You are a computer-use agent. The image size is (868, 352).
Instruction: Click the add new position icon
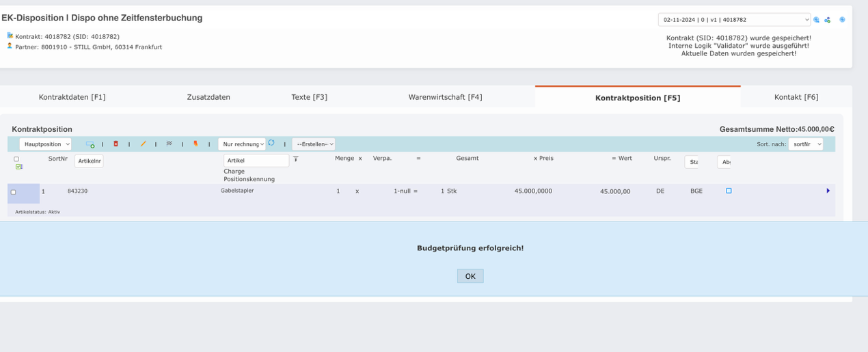click(x=90, y=144)
